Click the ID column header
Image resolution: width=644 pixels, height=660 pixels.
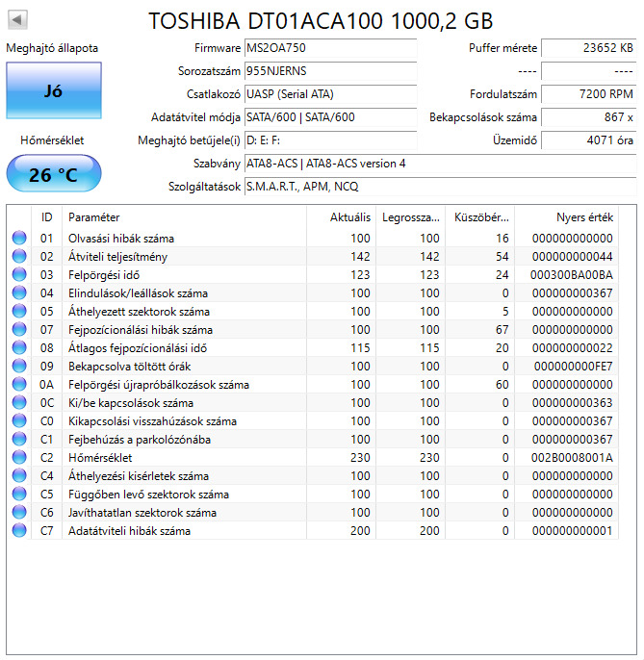pyautogui.click(x=47, y=217)
